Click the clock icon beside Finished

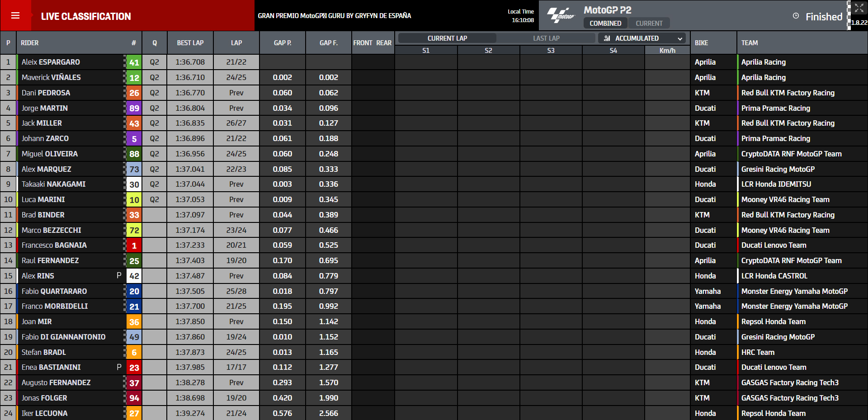tap(796, 16)
